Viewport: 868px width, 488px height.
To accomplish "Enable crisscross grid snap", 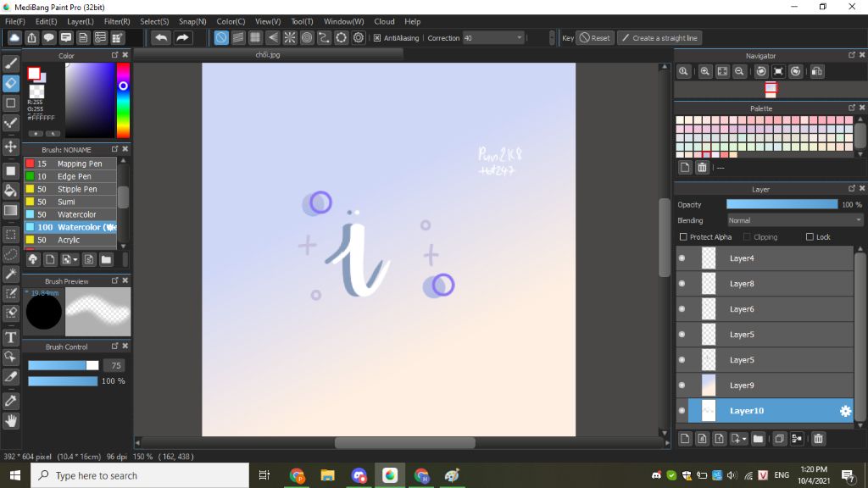I will pyautogui.click(x=255, y=37).
